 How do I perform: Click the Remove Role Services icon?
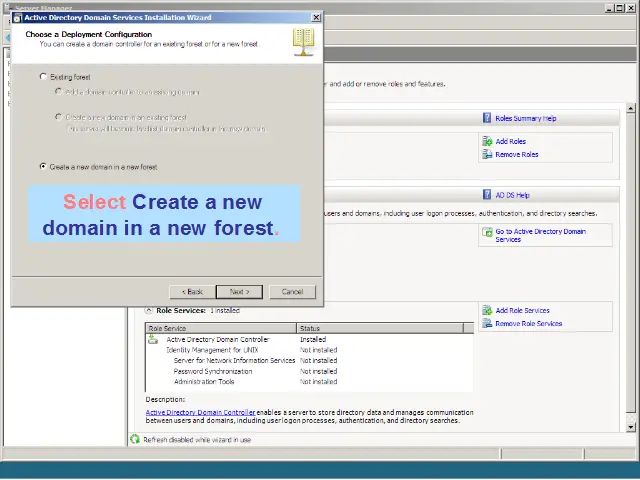487,323
